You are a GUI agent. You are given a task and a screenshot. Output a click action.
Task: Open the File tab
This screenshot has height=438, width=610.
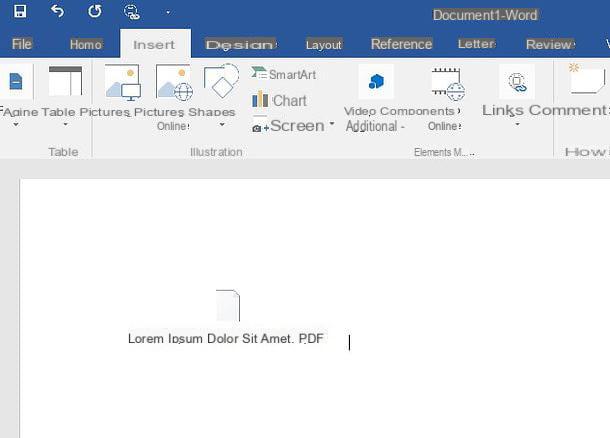click(22, 44)
